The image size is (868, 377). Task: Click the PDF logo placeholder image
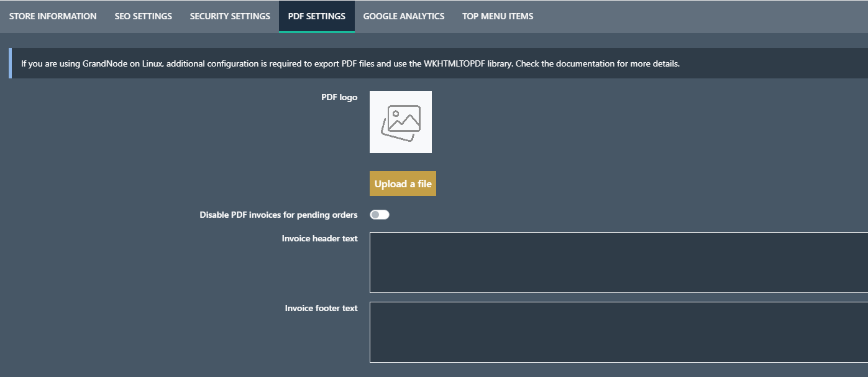click(x=401, y=122)
